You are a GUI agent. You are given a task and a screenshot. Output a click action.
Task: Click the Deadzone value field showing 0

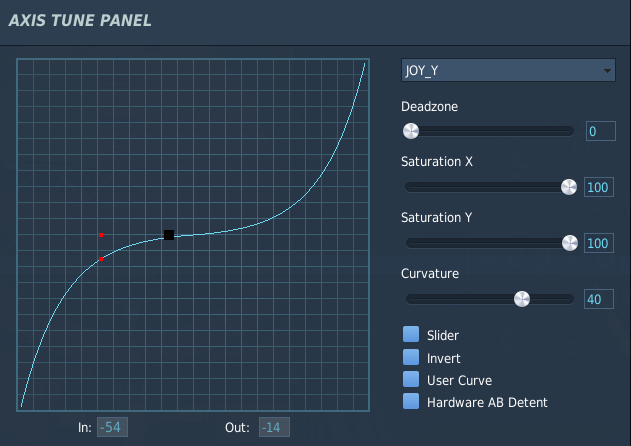click(600, 131)
